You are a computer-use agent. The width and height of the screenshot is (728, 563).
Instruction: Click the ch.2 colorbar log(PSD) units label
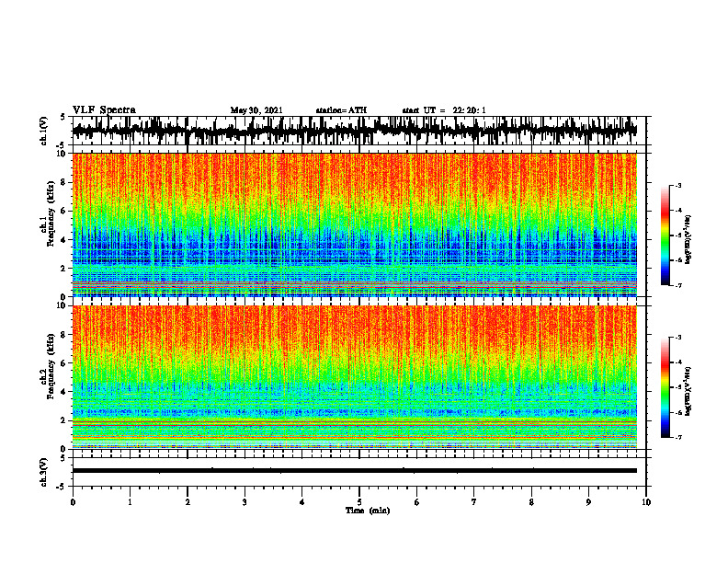click(x=688, y=392)
